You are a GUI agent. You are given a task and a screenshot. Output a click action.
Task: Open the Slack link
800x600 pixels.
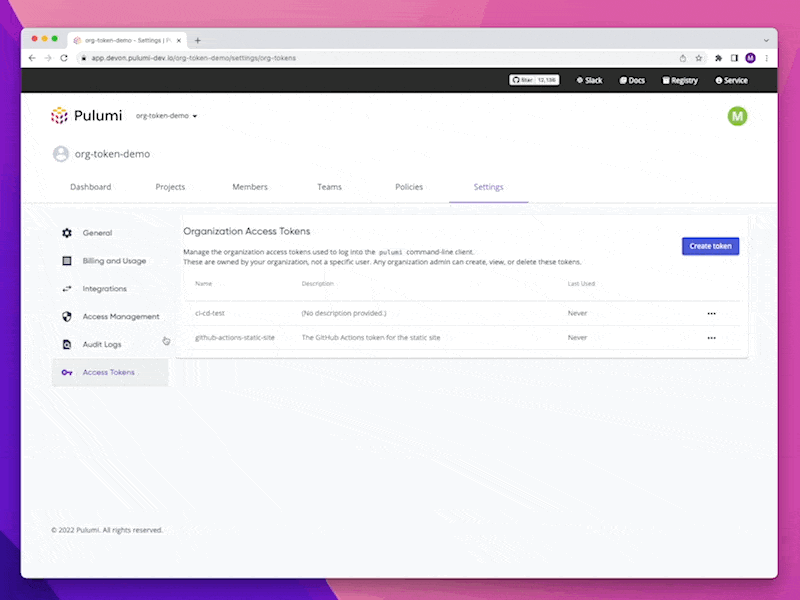pyautogui.click(x=589, y=81)
